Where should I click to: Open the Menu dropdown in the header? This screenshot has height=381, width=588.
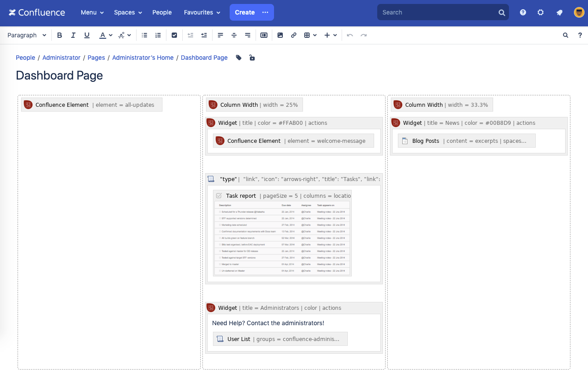[x=92, y=12]
